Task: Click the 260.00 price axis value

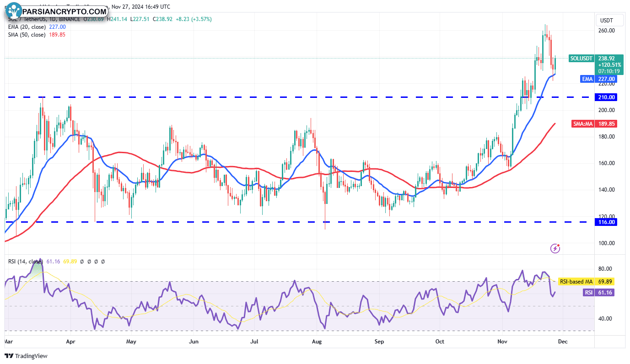Action: coord(606,31)
